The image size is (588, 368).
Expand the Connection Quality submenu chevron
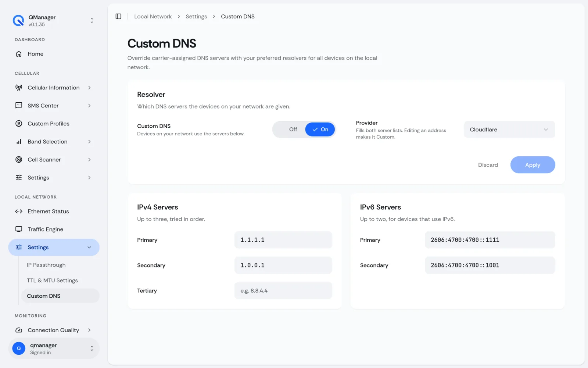coord(89,330)
